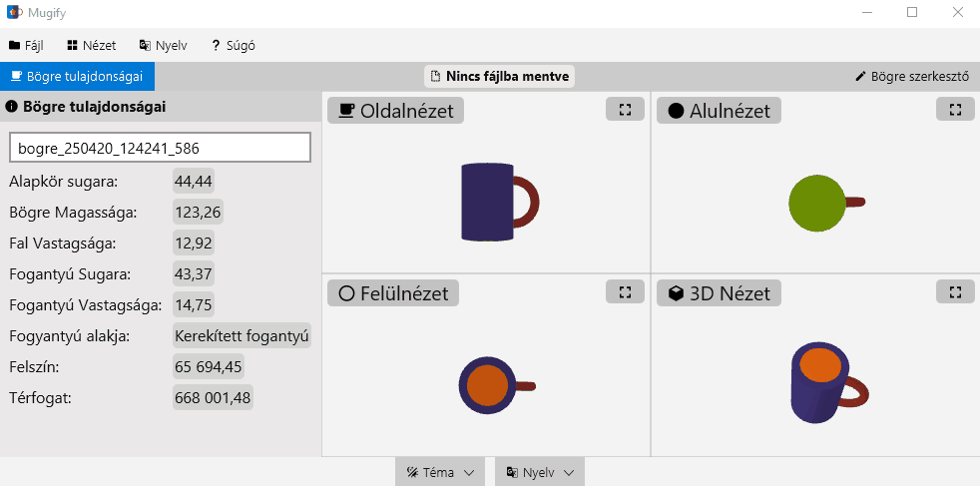Click the Nyelv dropdown chevron arrow

click(x=569, y=472)
